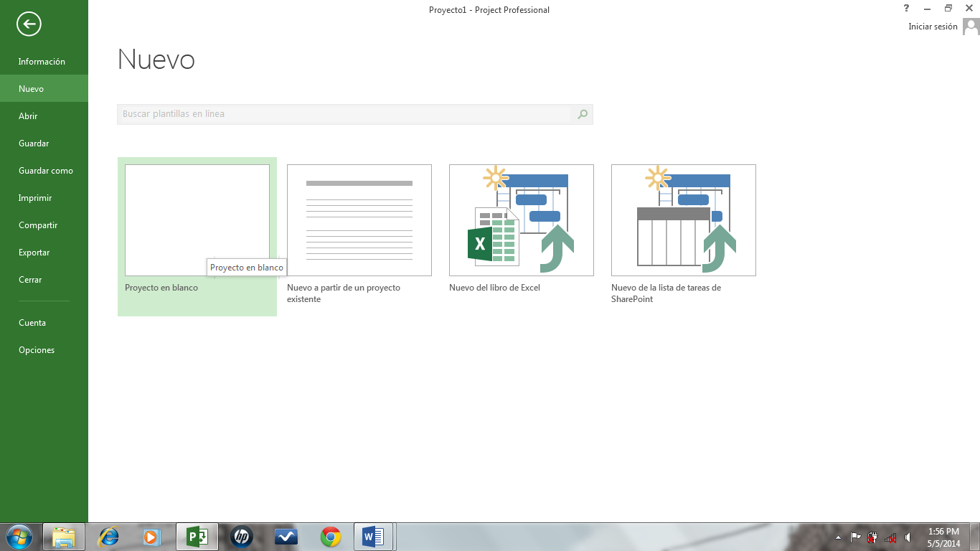
Task: Show hidden system tray icons
Action: tap(838, 537)
